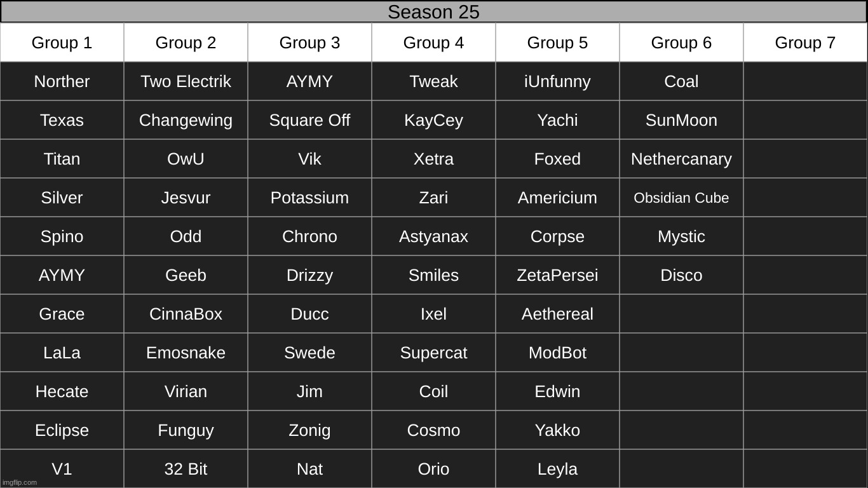Select the Funguy cell

[x=186, y=430]
